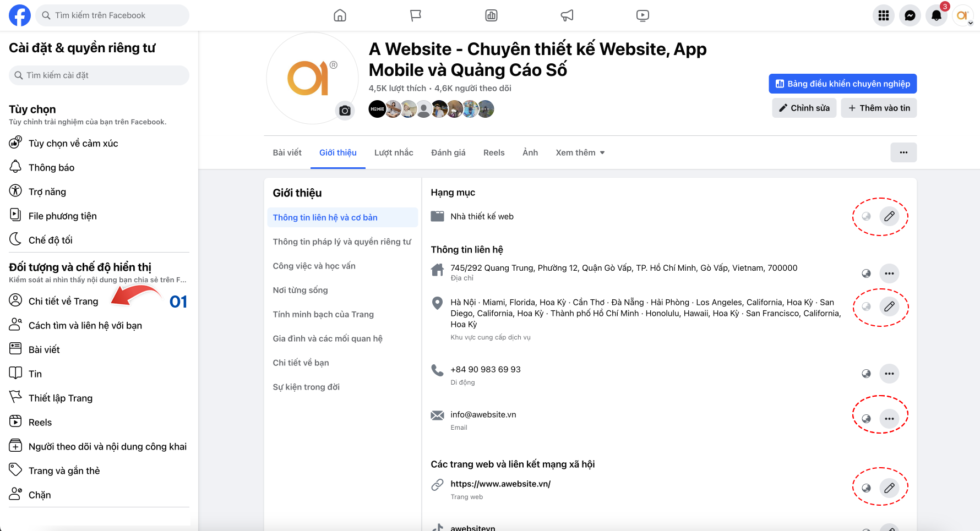Open the Insights chart icon in top navigation
Viewport: 980px width, 531px height.
492,15
